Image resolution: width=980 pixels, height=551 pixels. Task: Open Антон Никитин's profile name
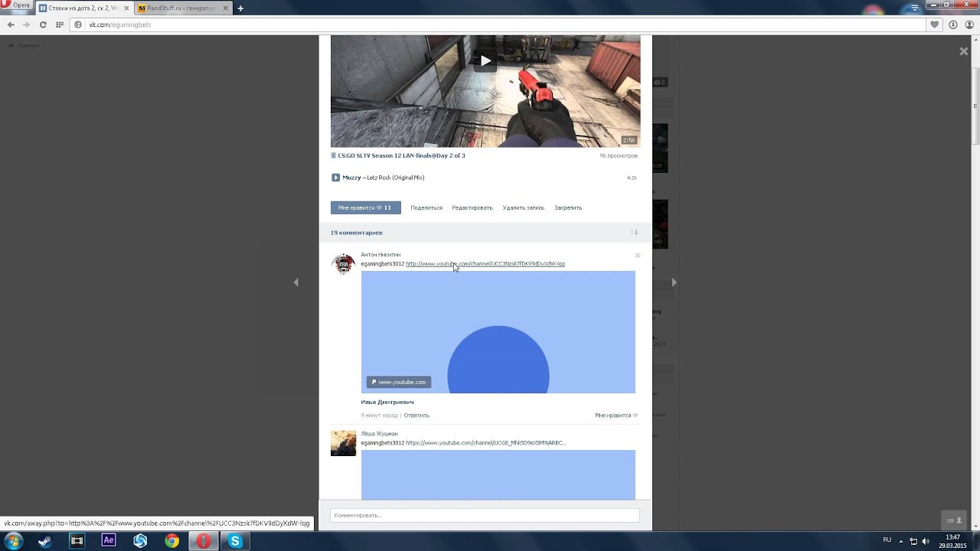[x=381, y=255]
